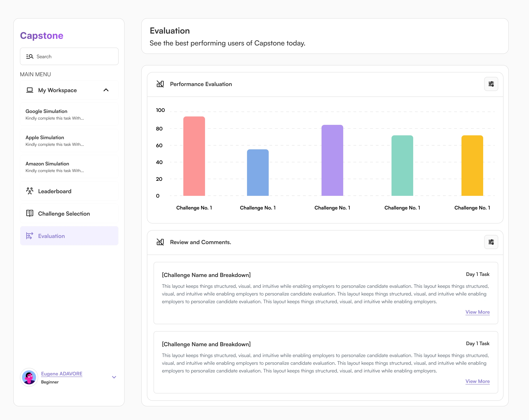Click the Leaderboard people icon

tap(30, 191)
